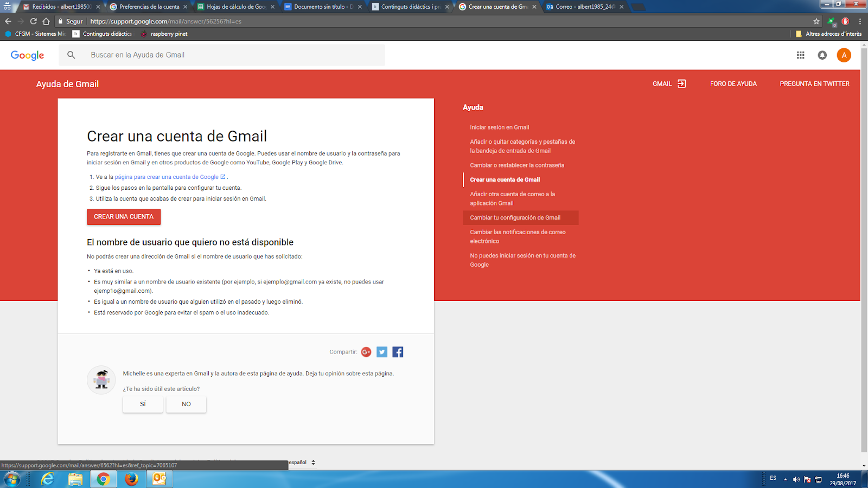This screenshot has width=868, height=488.
Task: Go back with the browser back arrow
Action: coord(8,21)
